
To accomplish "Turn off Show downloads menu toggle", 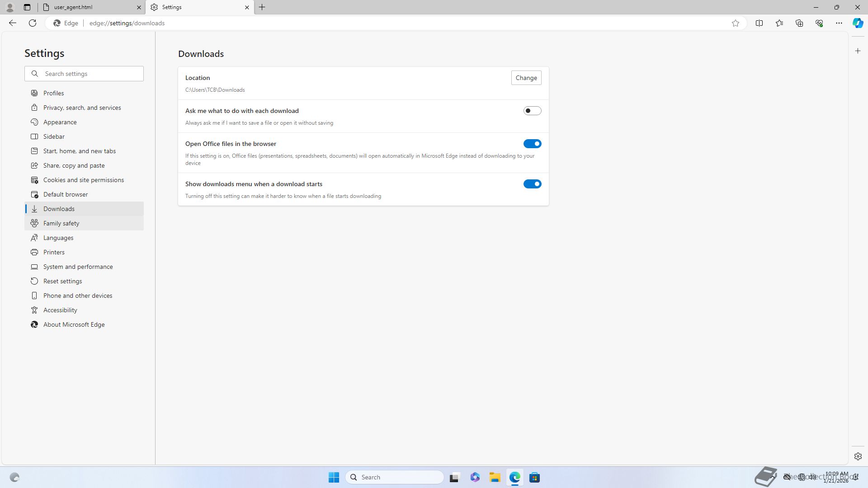I will (532, 184).
